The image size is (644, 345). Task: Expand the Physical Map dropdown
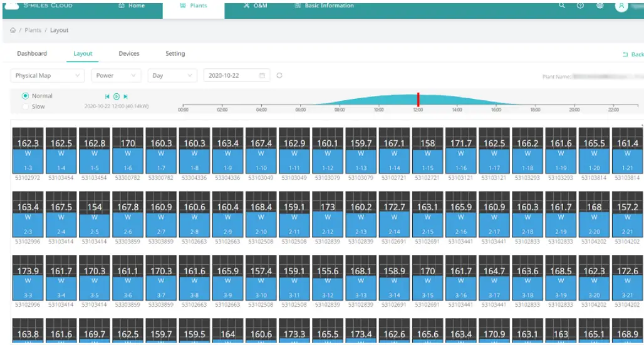[x=47, y=76]
